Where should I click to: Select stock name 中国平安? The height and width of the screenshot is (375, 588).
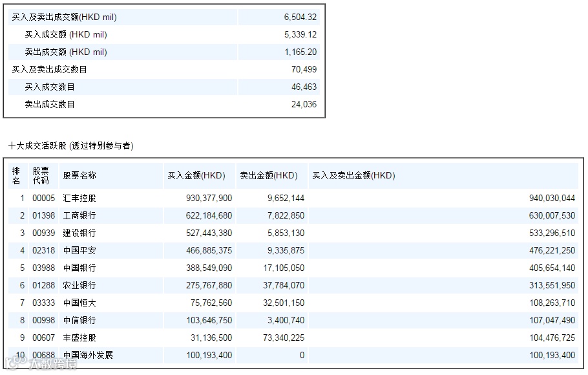click(x=79, y=250)
